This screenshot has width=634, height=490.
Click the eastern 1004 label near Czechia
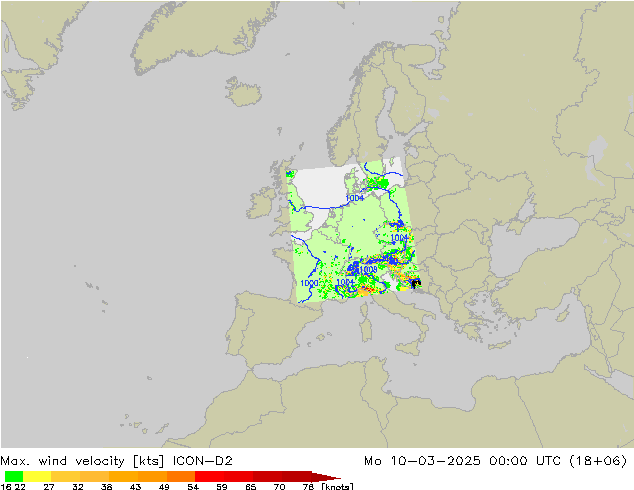click(399, 238)
